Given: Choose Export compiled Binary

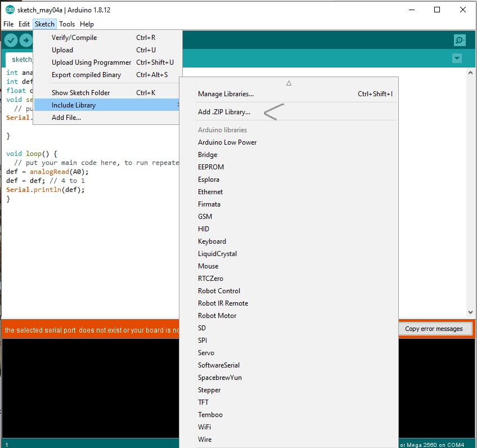Looking at the screenshot, I should click(107, 75).
